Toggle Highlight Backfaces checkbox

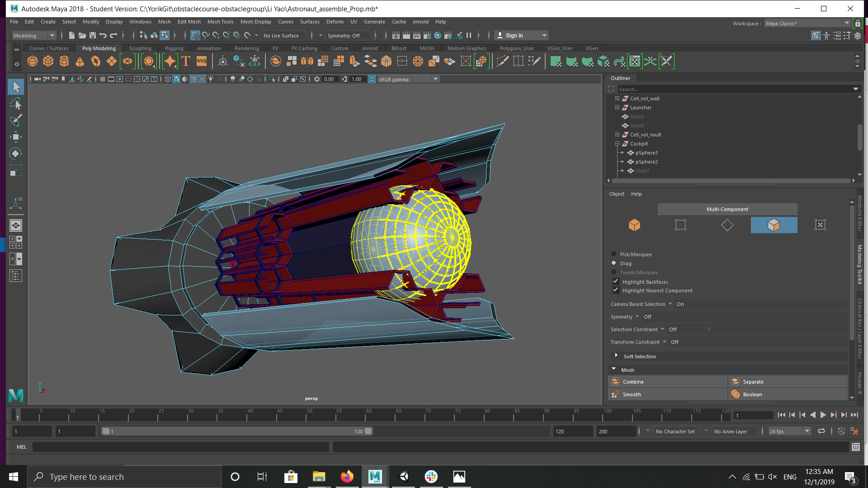coord(615,282)
